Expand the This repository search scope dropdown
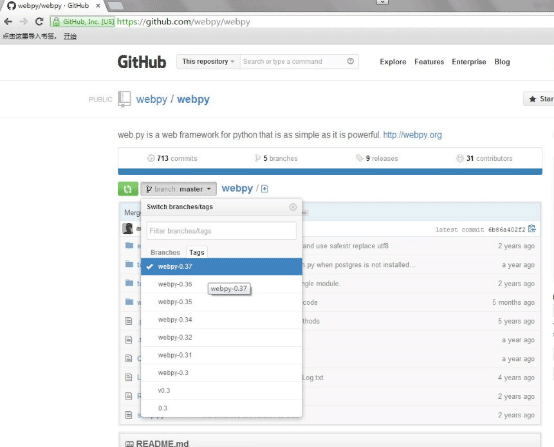Screen dimensions: 554x447 pyautogui.click(x=208, y=61)
